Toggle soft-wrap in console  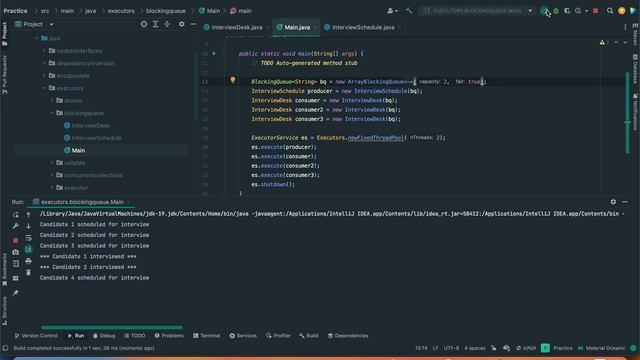click(29, 238)
